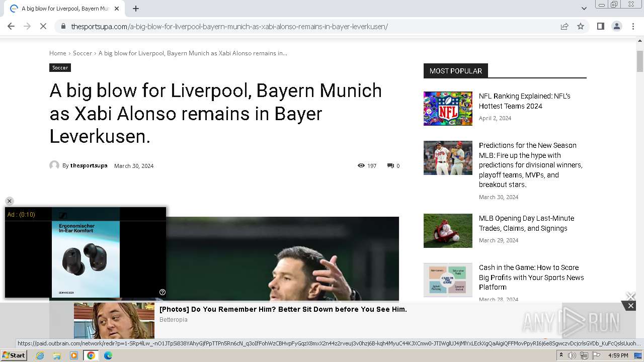Click the Chrome taskbar icon

[91, 355]
